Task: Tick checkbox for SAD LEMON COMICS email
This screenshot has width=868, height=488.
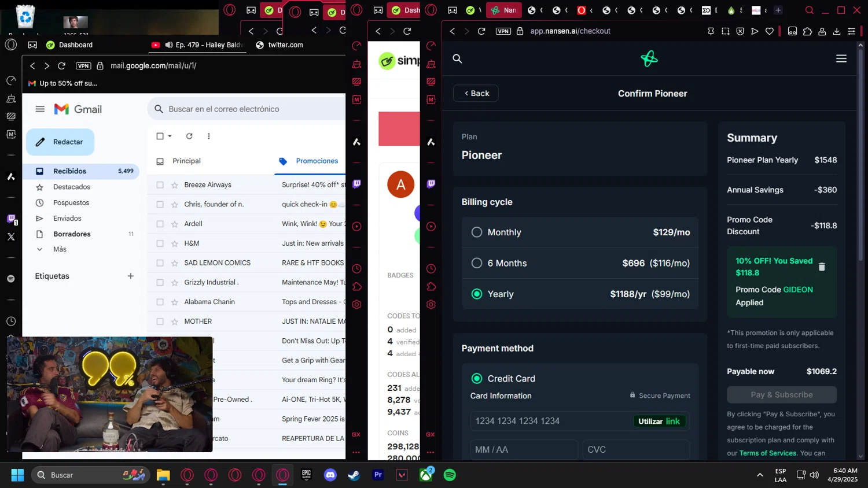Action: tap(160, 263)
